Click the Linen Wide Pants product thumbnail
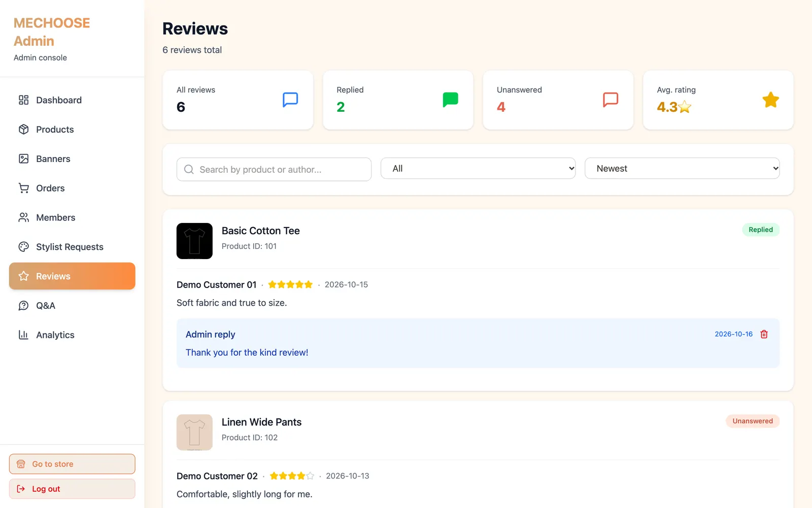 click(194, 432)
